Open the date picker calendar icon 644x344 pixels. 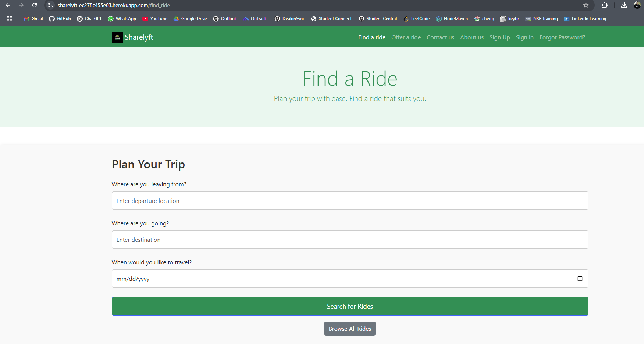point(580,279)
